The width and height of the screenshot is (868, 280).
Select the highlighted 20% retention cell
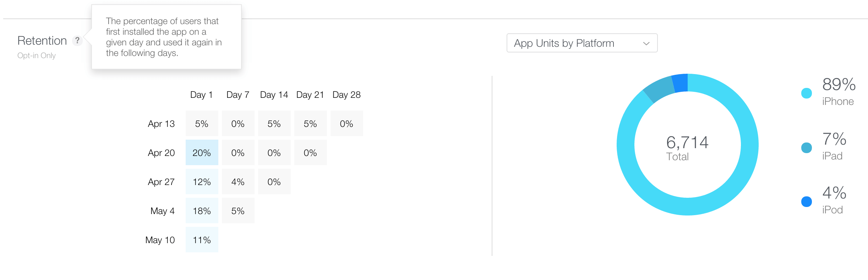[202, 152]
